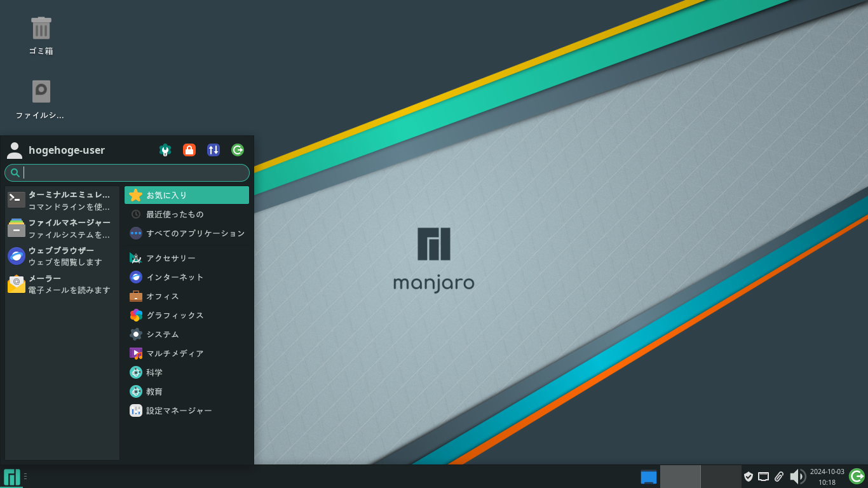The width and height of the screenshot is (868, 488).
Task: Open the Mailer application
Action: 60,283
